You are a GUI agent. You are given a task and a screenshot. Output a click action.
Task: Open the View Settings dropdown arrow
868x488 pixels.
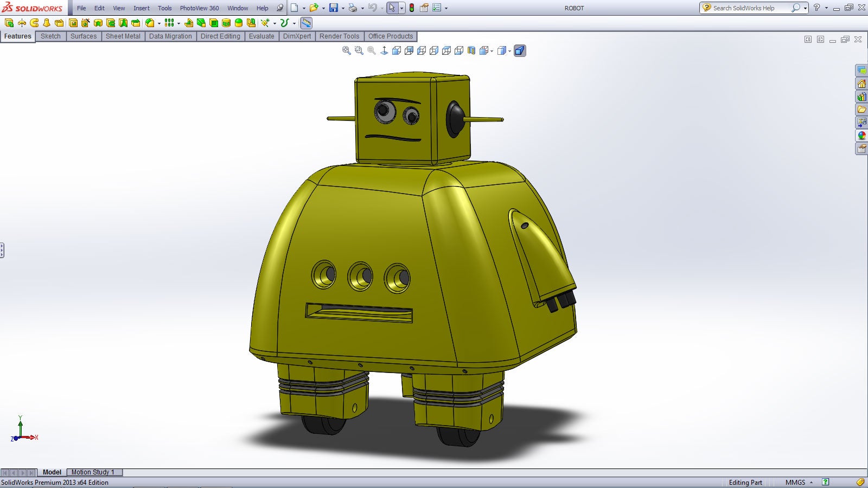[x=492, y=50]
